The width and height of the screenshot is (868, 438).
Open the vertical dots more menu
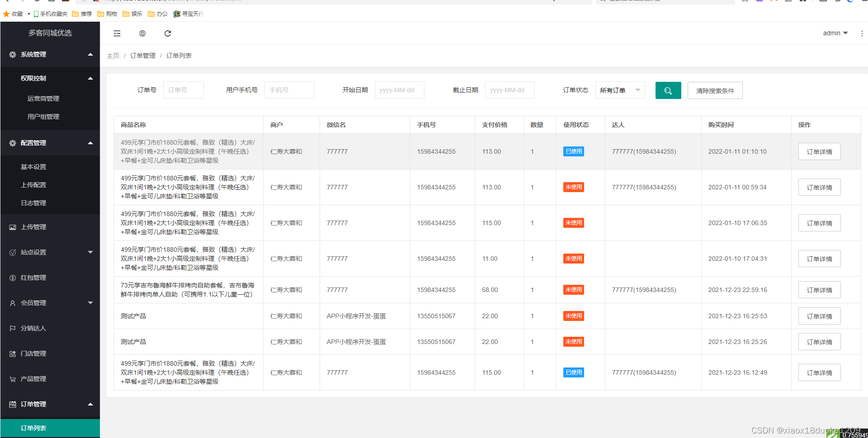tap(862, 33)
